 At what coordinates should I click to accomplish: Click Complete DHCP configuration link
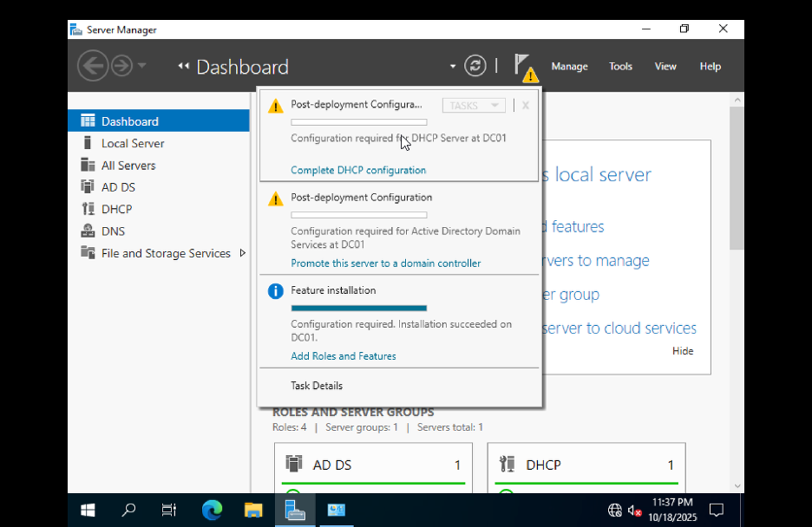pos(357,170)
